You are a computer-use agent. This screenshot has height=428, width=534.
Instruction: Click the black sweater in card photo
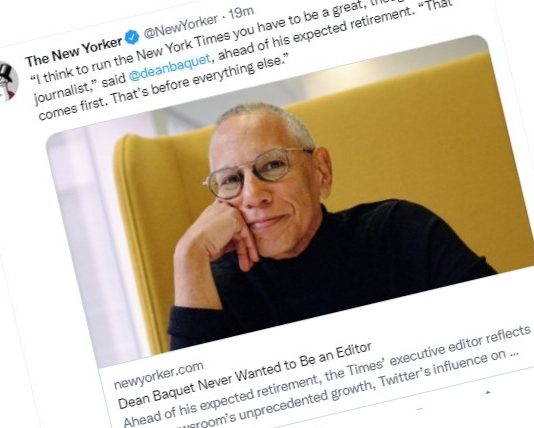tap(341, 272)
